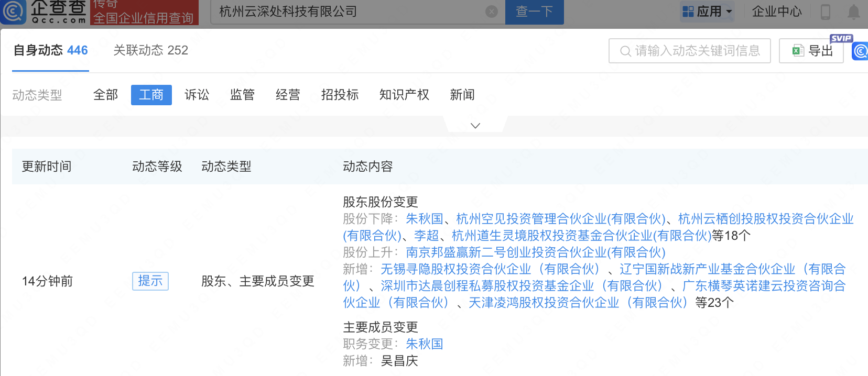
Task: Open the mobile phone icon
Action: (826, 12)
